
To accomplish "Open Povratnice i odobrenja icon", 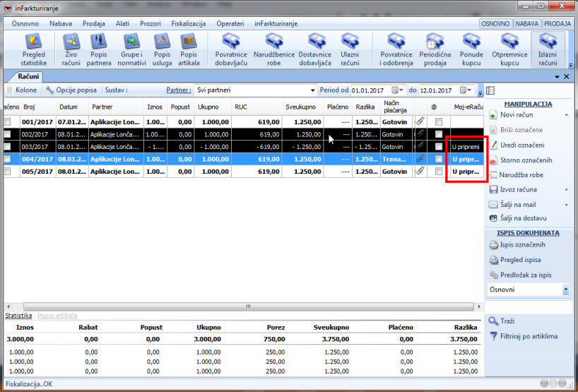I will click(396, 49).
